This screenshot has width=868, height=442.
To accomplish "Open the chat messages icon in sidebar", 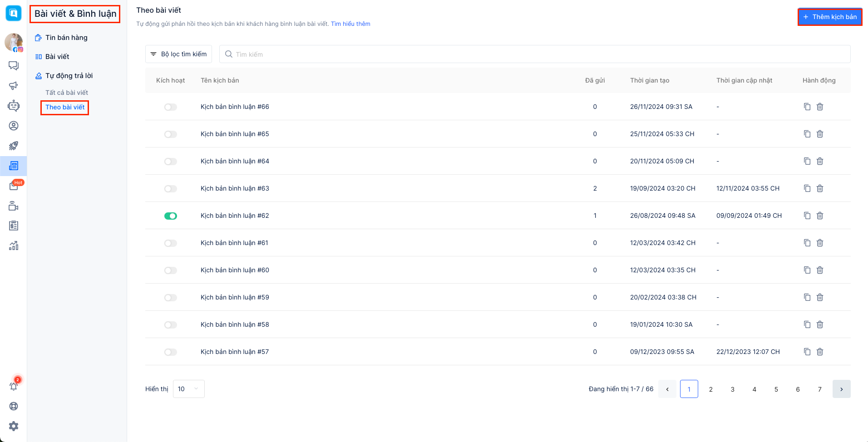I will pyautogui.click(x=14, y=66).
